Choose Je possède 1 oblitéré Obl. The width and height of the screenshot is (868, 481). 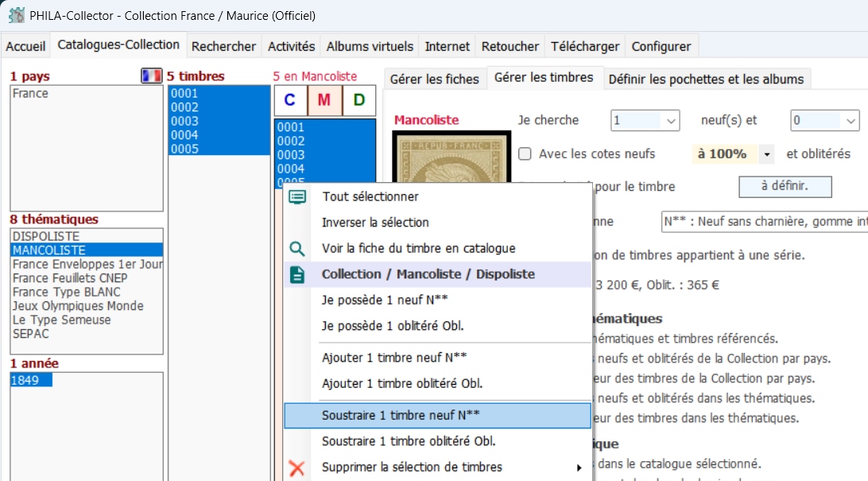(437, 326)
